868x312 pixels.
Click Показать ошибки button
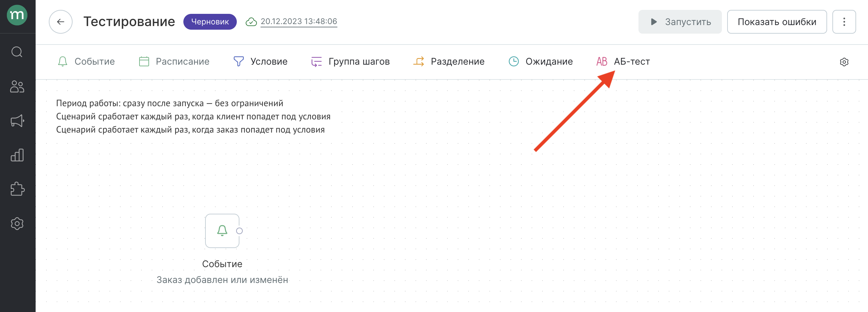point(777,21)
